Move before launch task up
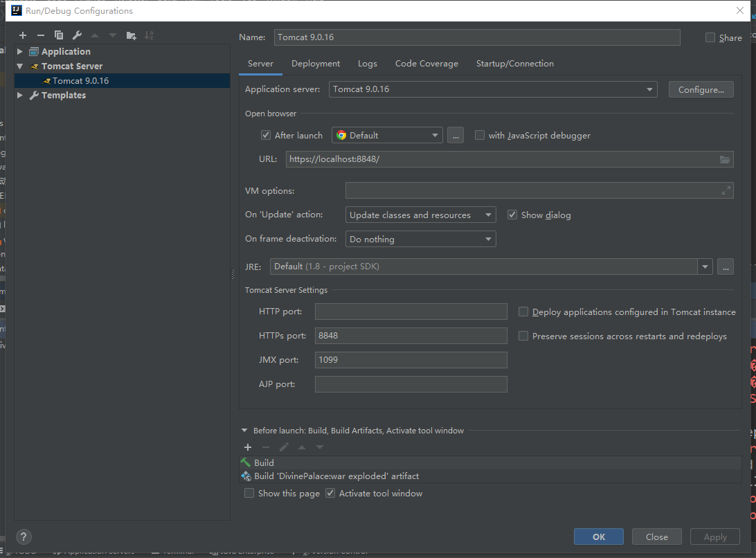This screenshot has height=558, width=756. pyautogui.click(x=302, y=447)
